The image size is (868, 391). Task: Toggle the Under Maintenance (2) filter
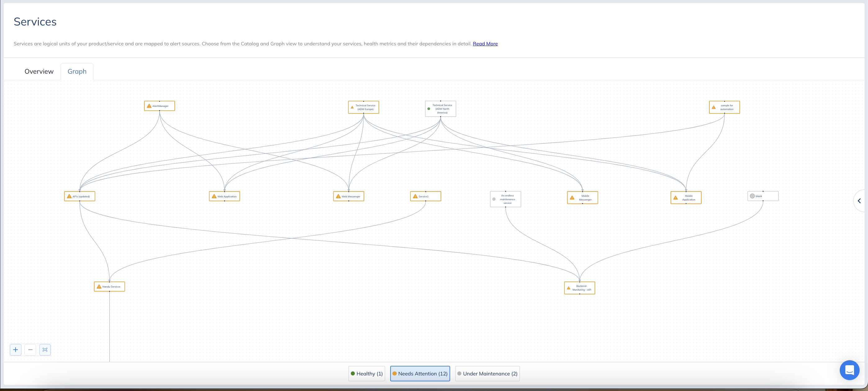pyautogui.click(x=487, y=374)
